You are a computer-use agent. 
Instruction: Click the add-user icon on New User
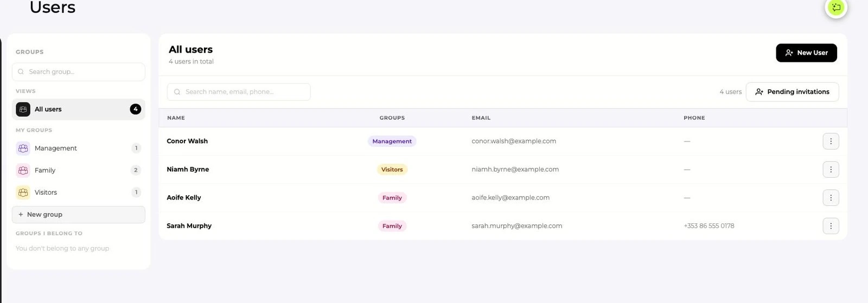(789, 53)
